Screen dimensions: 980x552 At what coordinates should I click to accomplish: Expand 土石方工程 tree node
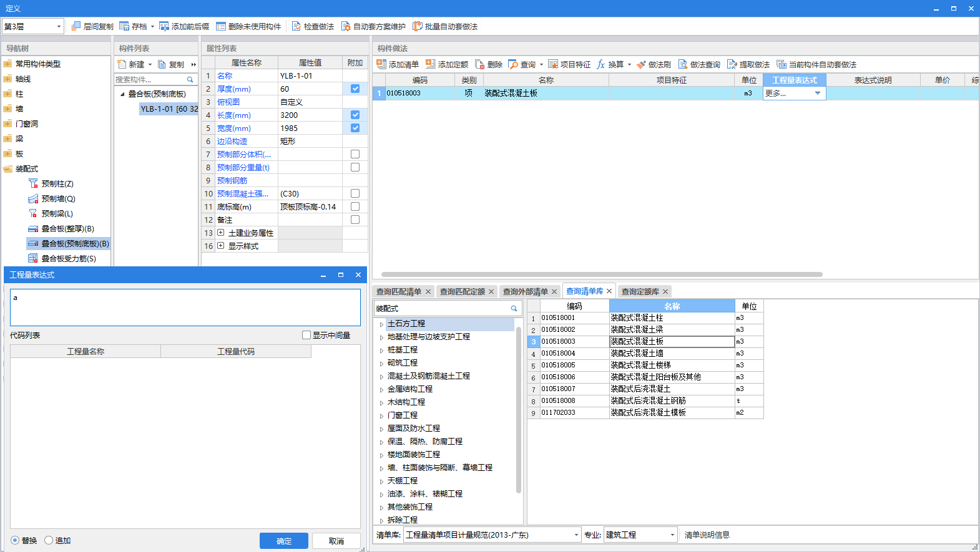381,324
